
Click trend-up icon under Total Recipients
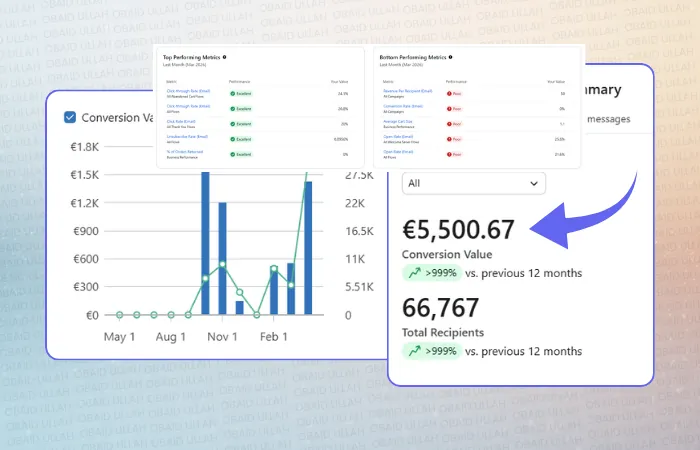click(415, 351)
